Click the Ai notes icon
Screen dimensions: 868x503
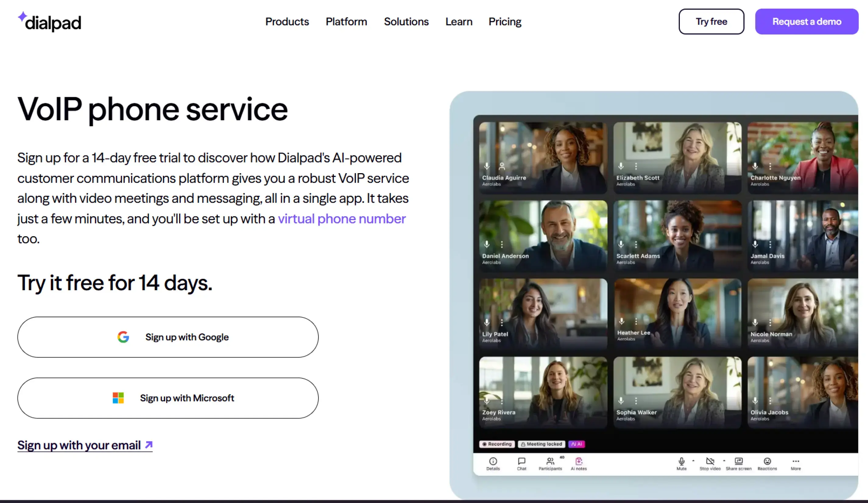tap(579, 464)
